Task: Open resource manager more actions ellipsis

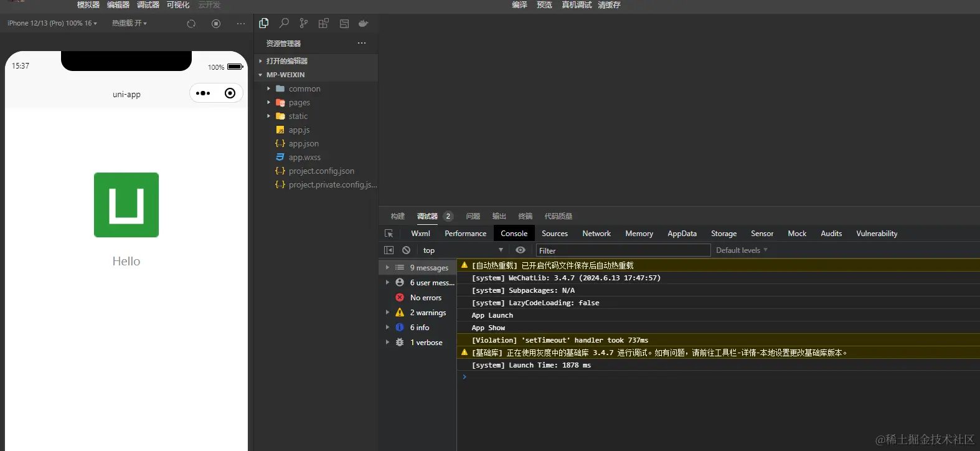Action: (x=362, y=43)
